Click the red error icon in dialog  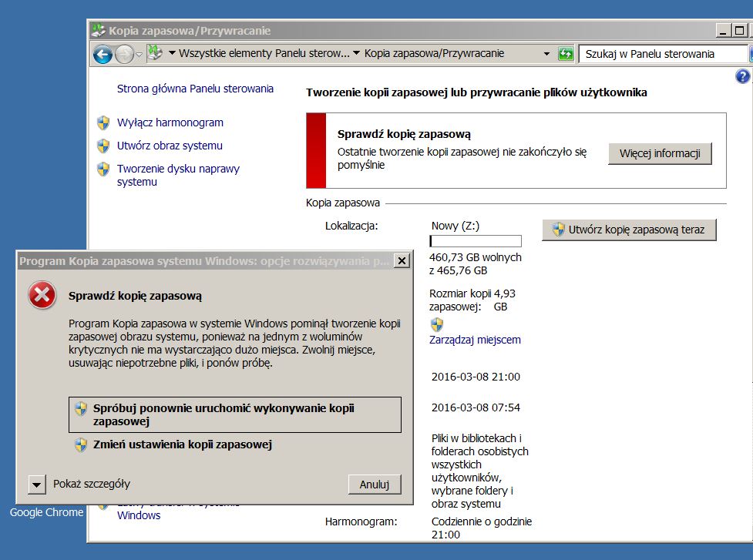(x=42, y=295)
